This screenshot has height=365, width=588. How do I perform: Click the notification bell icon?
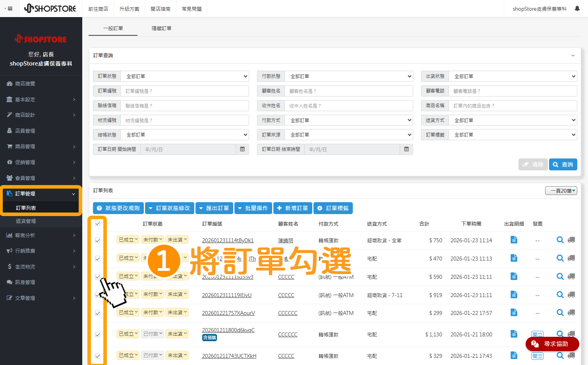pyautogui.click(x=576, y=8)
